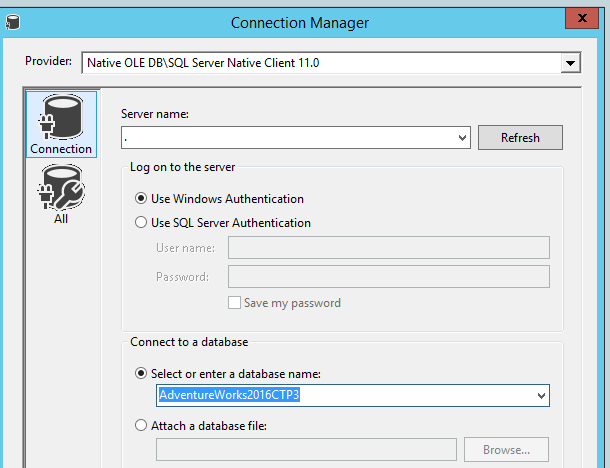
Task: Click into the User name field
Action: coord(388,248)
